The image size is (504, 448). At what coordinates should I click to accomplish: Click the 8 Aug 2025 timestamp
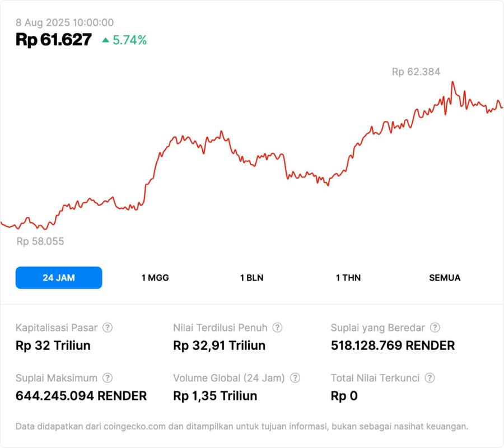tap(64, 23)
